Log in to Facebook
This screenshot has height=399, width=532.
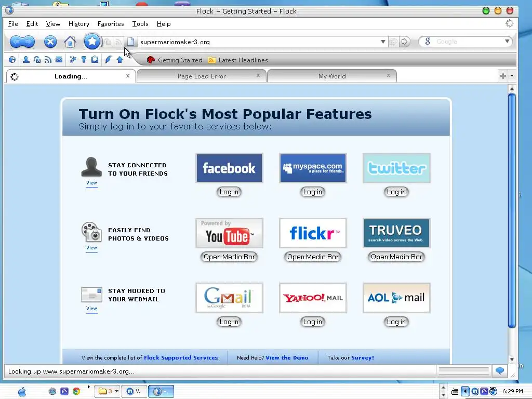click(x=229, y=192)
